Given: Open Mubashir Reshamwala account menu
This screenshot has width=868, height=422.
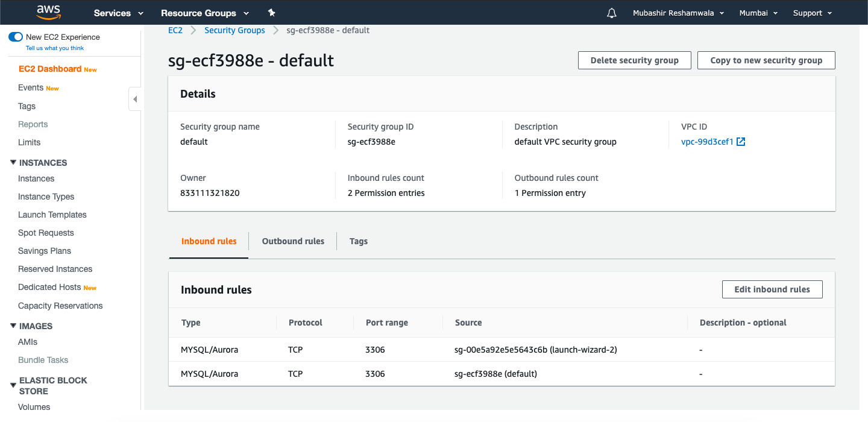Looking at the screenshot, I should pyautogui.click(x=679, y=13).
